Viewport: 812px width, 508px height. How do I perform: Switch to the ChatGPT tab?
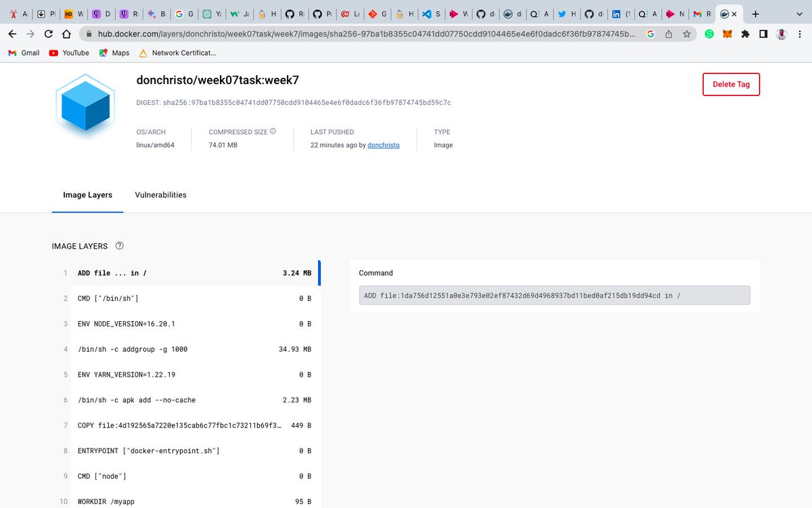click(x=212, y=14)
